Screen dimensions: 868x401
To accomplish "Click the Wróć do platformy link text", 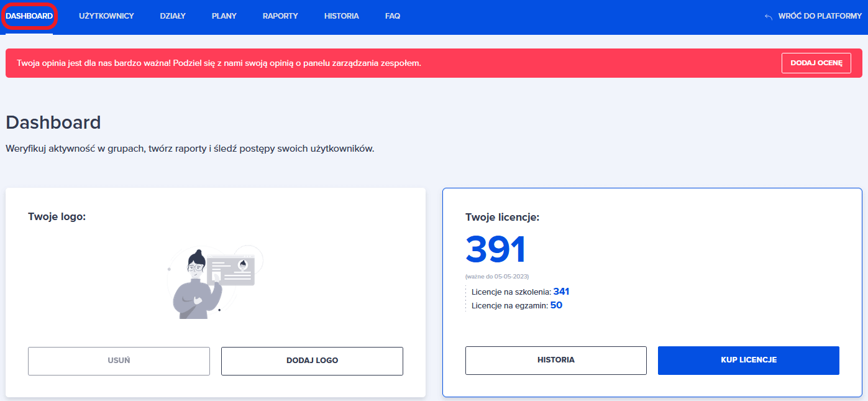I will tap(820, 16).
